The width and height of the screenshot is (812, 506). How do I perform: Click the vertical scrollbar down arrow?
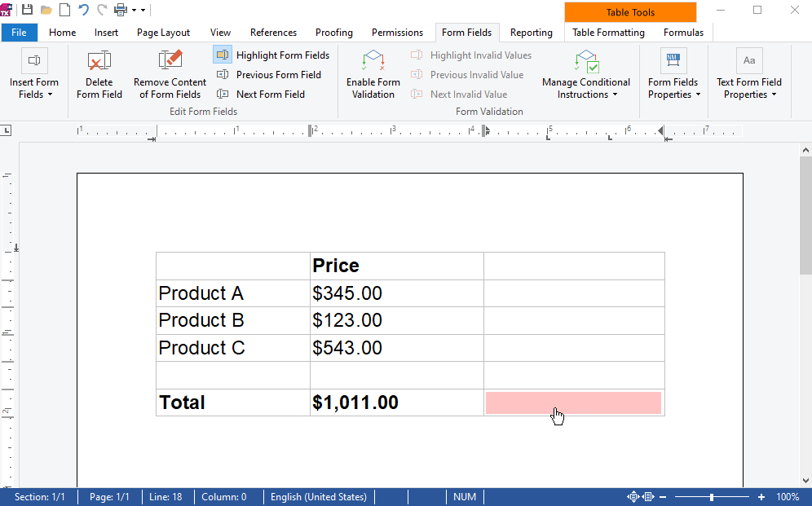[805, 480]
